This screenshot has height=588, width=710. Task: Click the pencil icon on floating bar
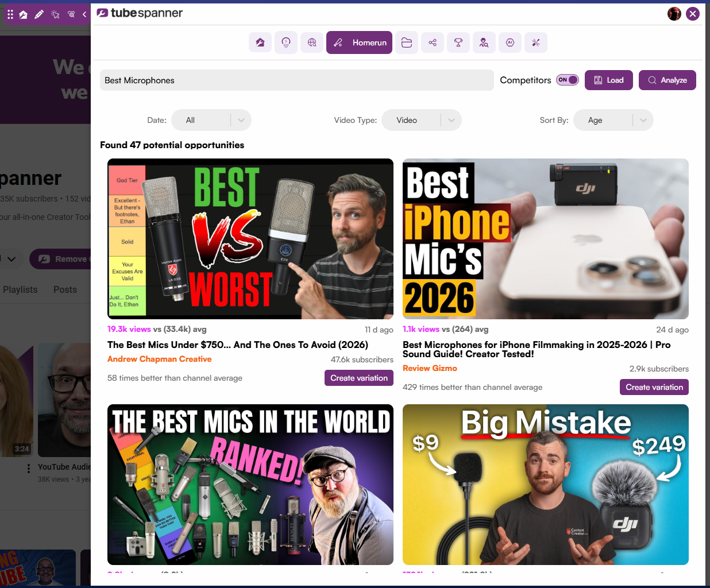(x=39, y=14)
